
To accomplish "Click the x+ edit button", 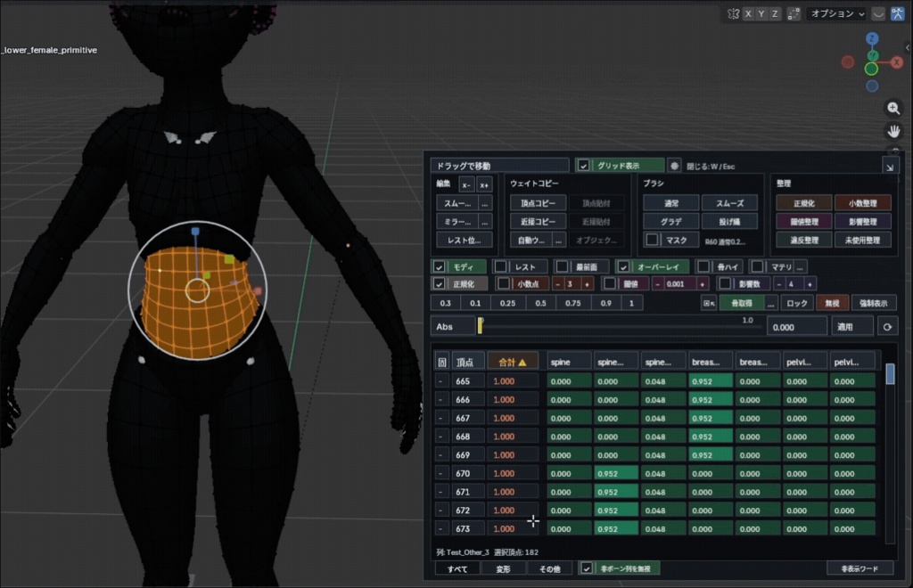I will 484,185.
